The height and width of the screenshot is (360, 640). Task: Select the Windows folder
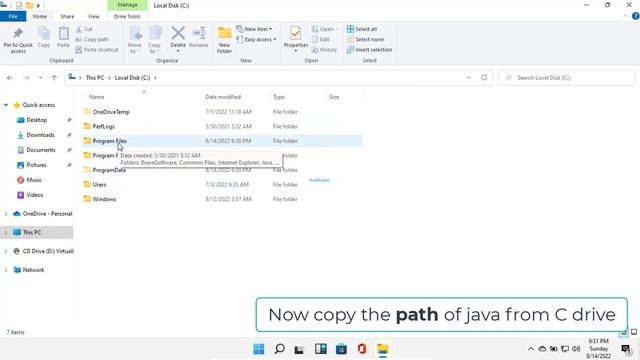(x=221, y=199)
